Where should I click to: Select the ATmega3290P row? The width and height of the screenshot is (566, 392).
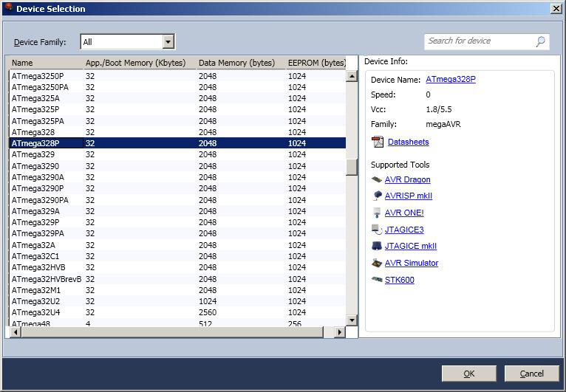click(177, 188)
